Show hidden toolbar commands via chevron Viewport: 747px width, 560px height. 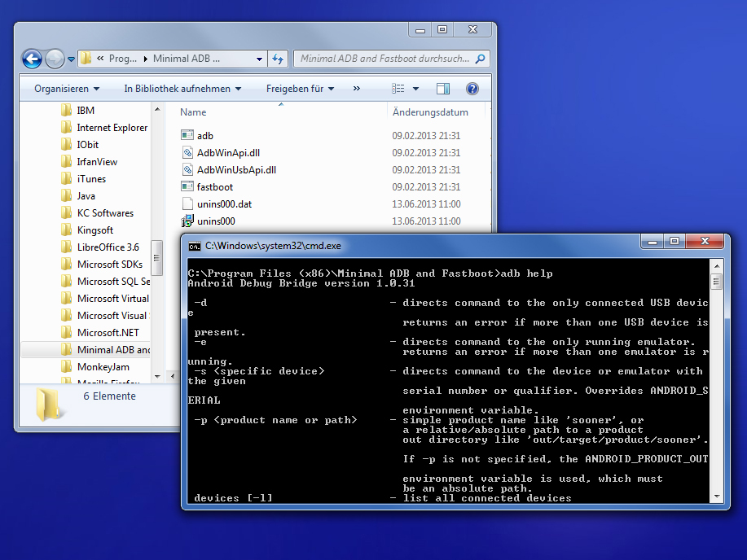click(356, 89)
